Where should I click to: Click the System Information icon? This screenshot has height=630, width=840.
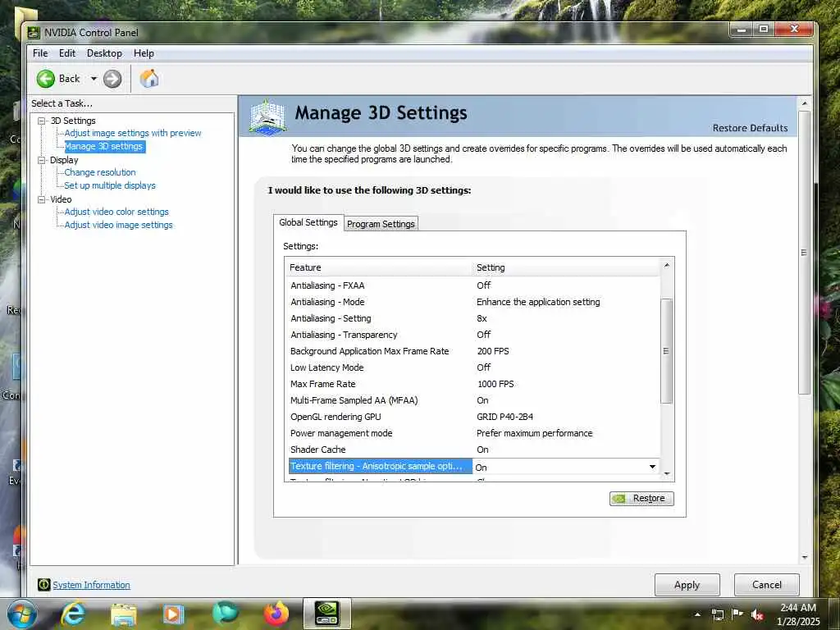(44, 584)
